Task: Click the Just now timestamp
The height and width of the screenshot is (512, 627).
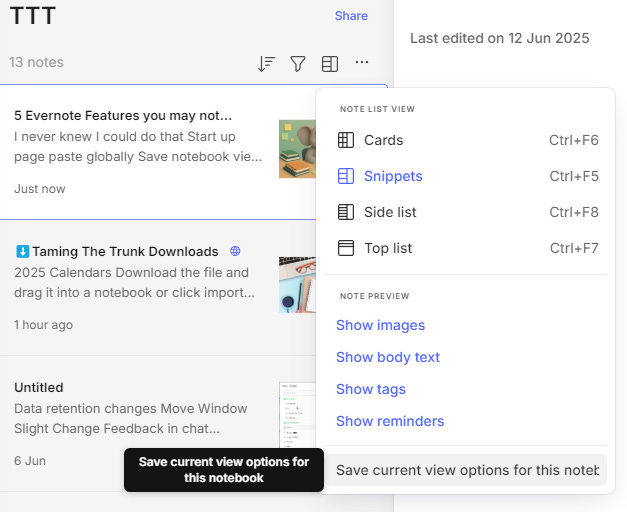Action: tap(40, 189)
